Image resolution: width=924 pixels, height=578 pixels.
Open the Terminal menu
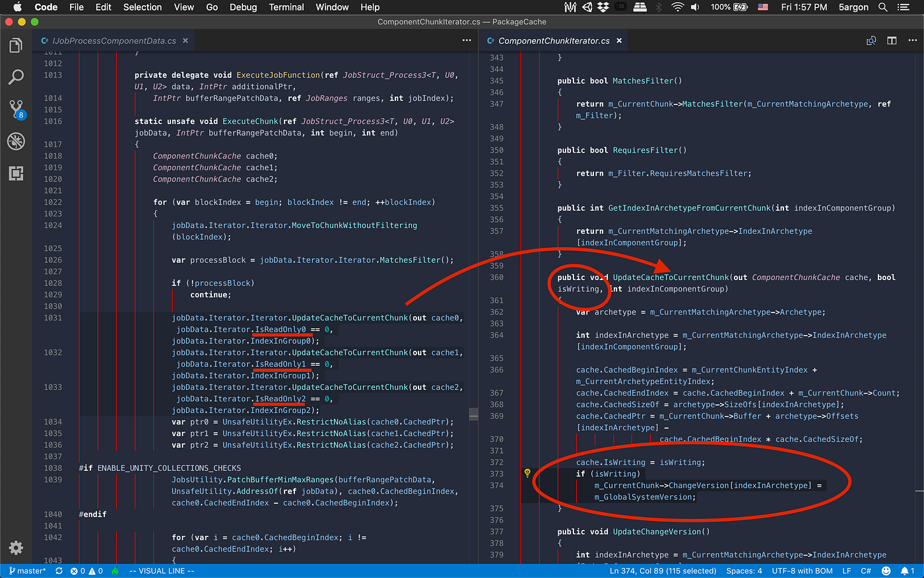(x=286, y=7)
